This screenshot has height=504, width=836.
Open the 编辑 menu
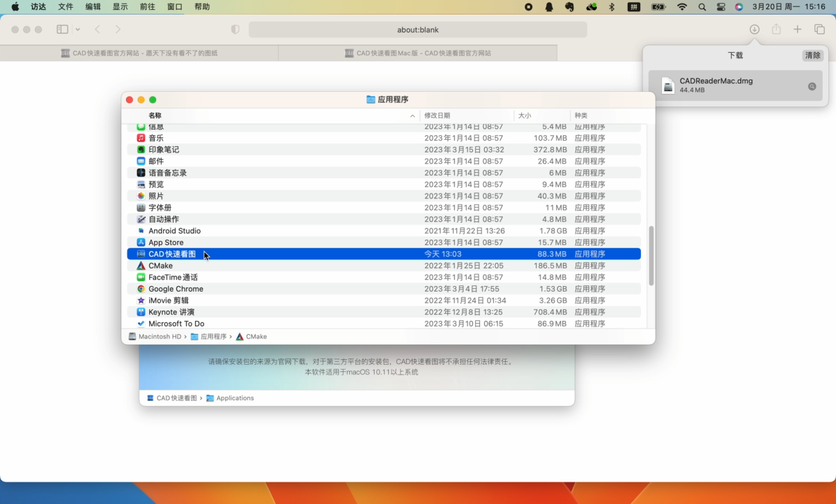point(93,7)
